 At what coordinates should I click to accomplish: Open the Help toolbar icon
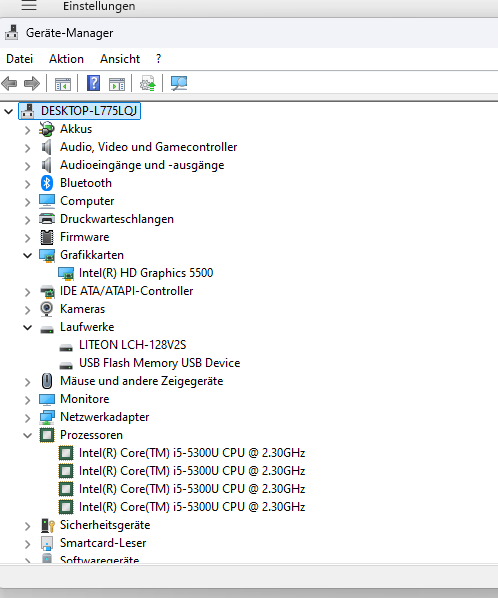93,83
